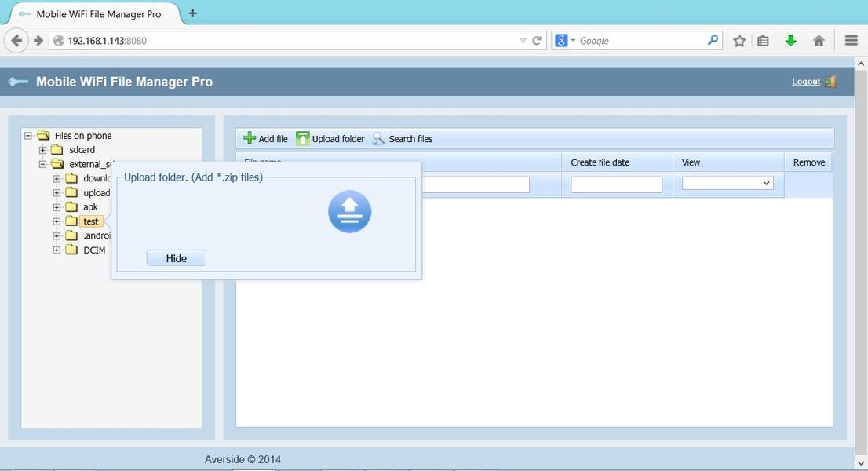This screenshot has height=471, width=868.
Task: Click the blue upload circle icon
Action: pyautogui.click(x=349, y=211)
